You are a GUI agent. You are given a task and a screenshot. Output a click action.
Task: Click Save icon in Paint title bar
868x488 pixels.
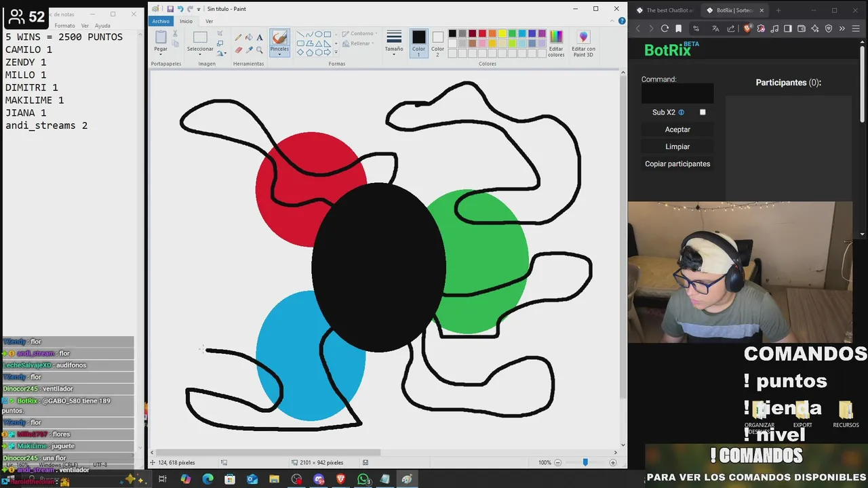click(x=170, y=9)
